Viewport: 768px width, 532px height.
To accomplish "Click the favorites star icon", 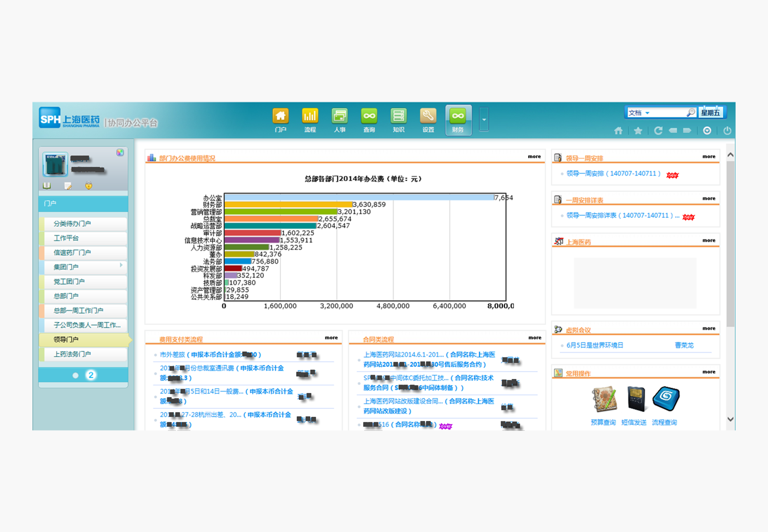I will coord(638,131).
